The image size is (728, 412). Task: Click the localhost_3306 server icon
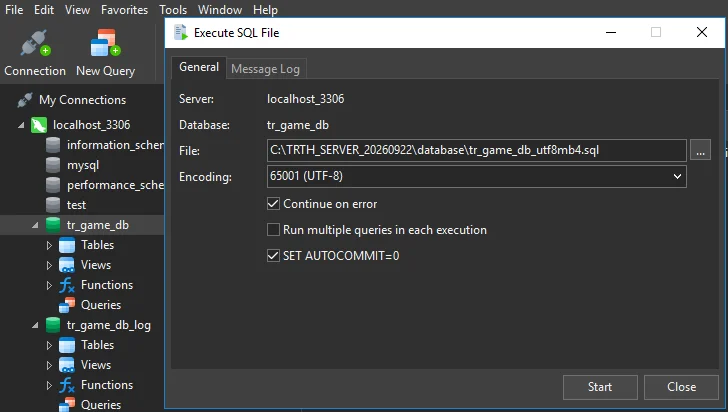[x=39, y=125]
